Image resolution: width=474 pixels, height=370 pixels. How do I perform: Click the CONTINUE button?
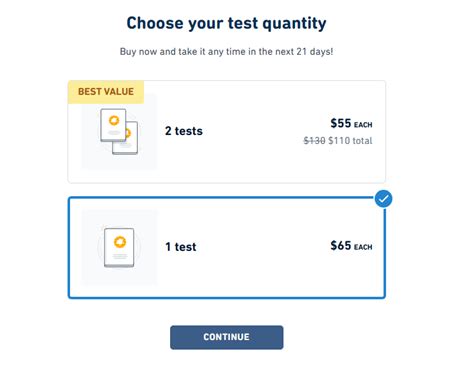pyautogui.click(x=227, y=337)
